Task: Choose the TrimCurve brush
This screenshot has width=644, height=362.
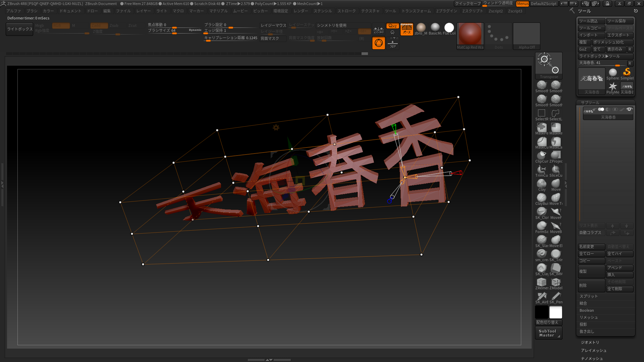Action: pyautogui.click(x=541, y=170)
